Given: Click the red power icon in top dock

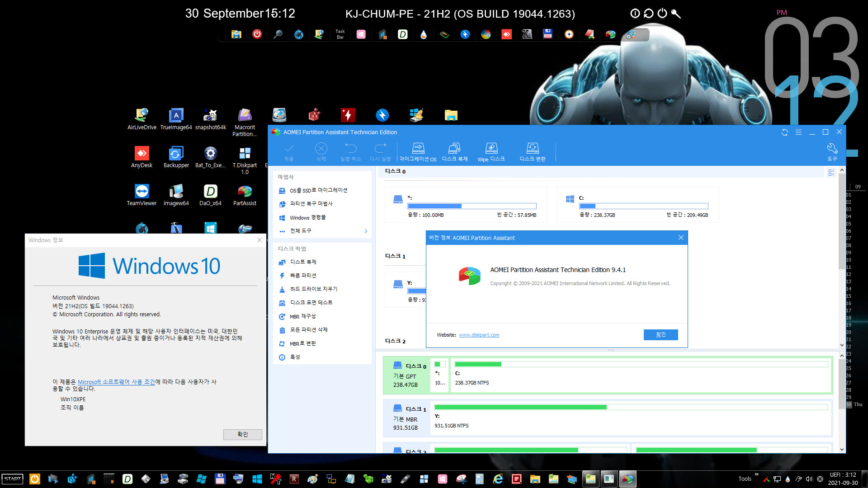Looking at the screenshot, I should click(257, 34).
